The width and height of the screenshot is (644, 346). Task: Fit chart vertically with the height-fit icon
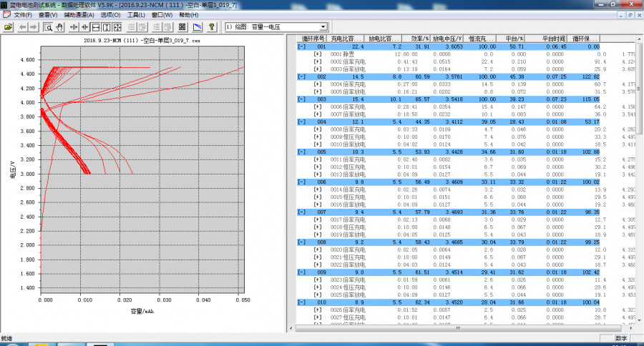(x=107, y=27)
